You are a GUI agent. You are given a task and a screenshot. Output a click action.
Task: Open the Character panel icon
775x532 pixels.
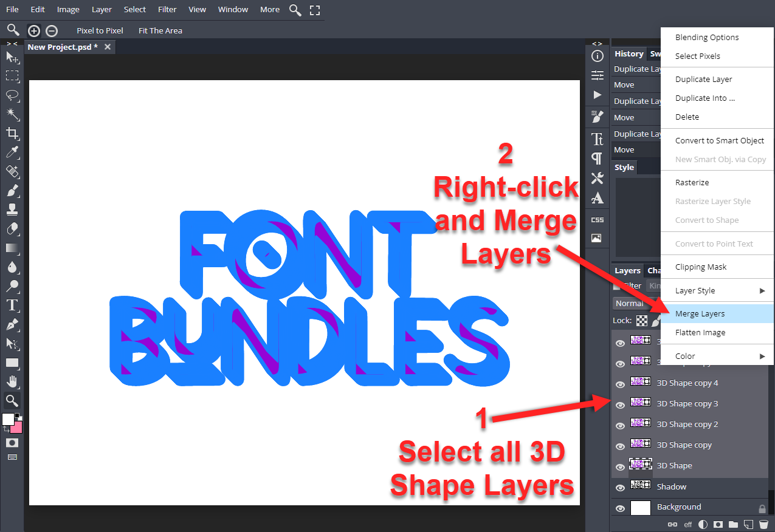click(598, 138)
